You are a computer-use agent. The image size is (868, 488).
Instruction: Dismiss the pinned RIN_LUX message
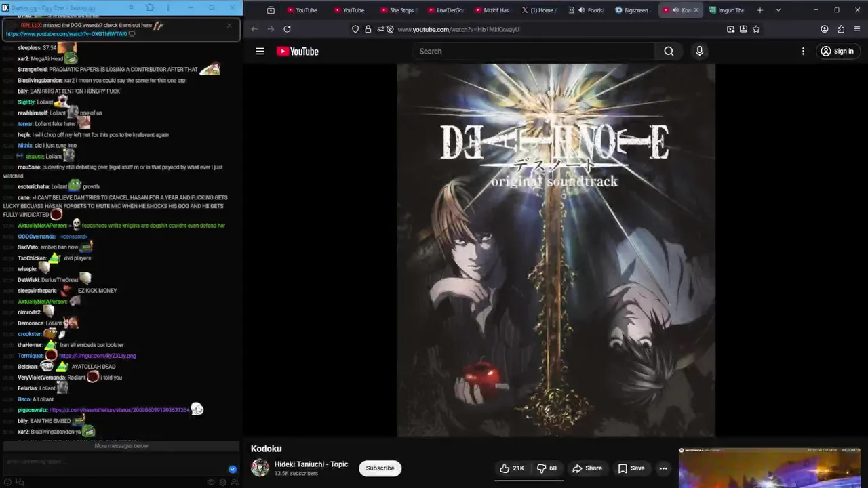coord(229,26)
